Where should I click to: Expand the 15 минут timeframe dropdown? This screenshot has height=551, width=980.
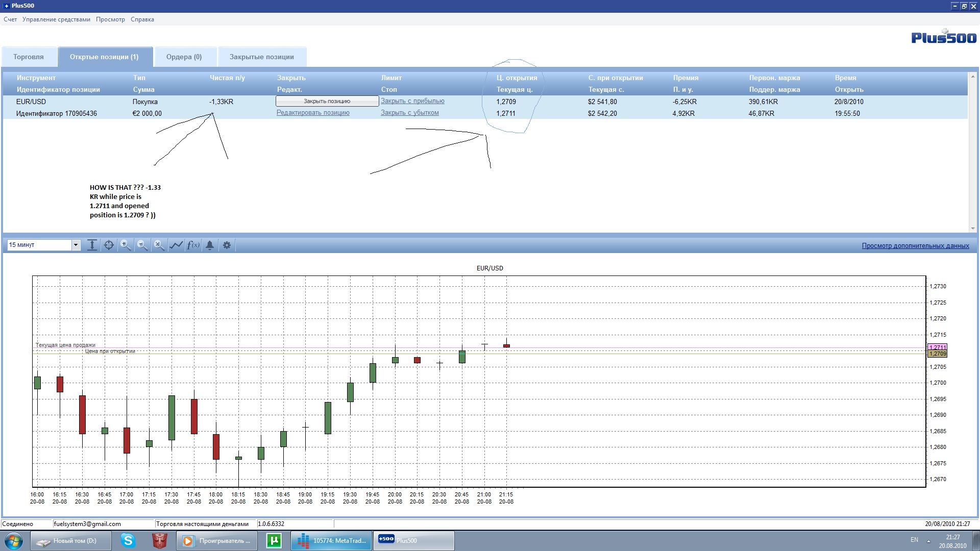tap(76, 245)
